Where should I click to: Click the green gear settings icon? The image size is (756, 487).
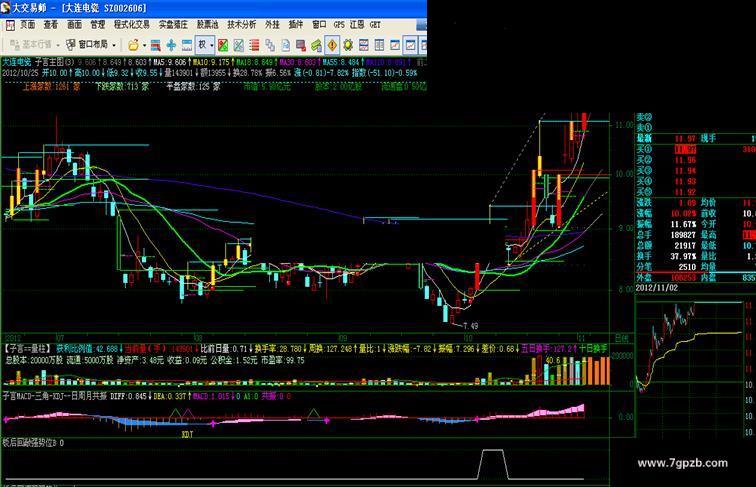point(348,45)
